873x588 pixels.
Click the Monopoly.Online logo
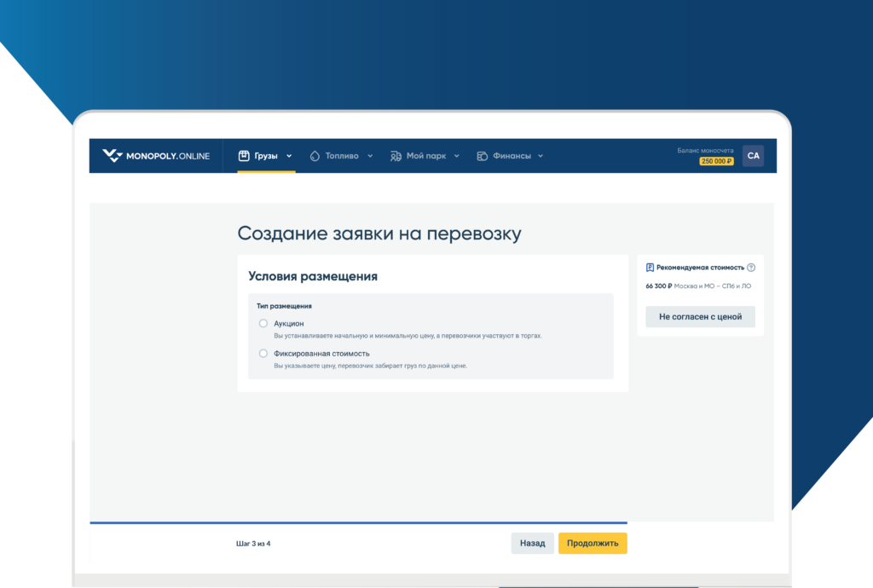[155, 156]
